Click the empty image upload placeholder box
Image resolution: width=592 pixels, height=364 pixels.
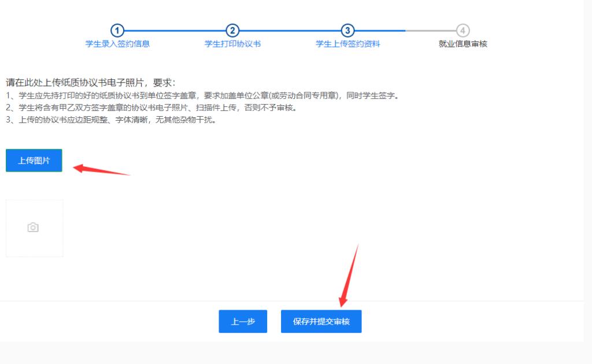coord(35,228)
